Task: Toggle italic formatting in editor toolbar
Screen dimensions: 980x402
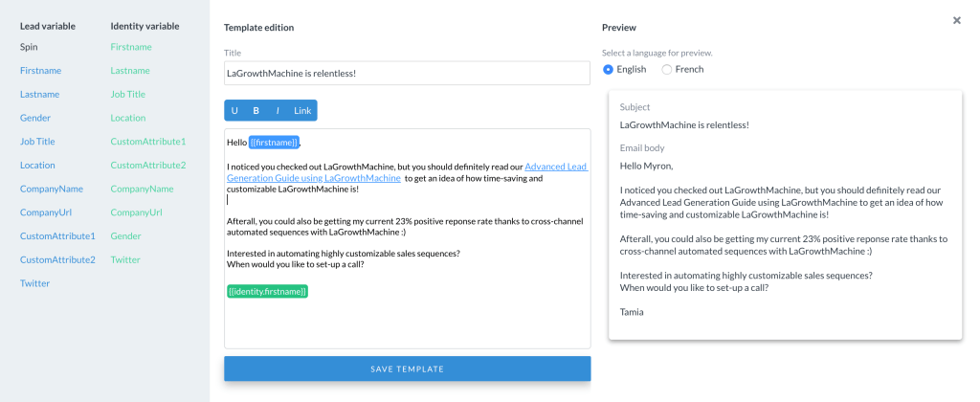Action: [x=278, y=111]
